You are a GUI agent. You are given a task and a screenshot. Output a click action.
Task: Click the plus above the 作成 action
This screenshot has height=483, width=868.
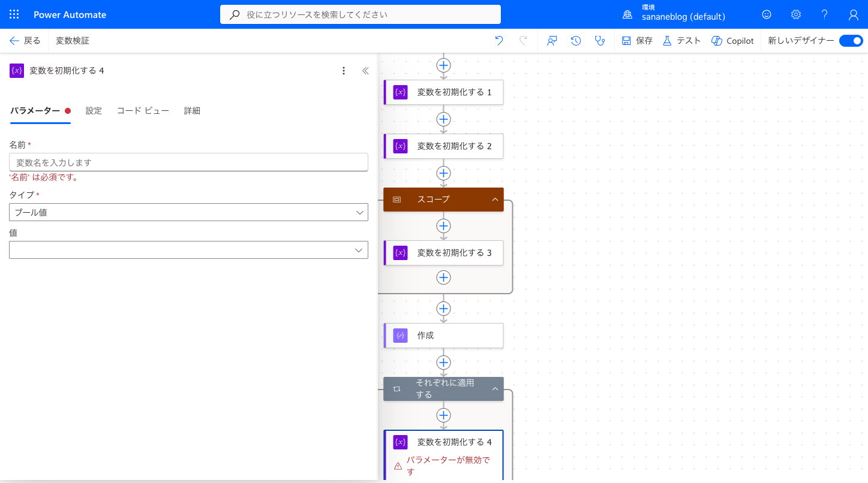[x=443, y=309]
